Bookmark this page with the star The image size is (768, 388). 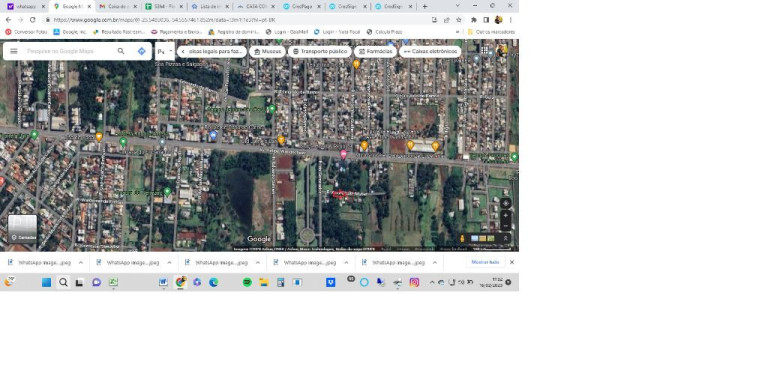coord(458,20)
